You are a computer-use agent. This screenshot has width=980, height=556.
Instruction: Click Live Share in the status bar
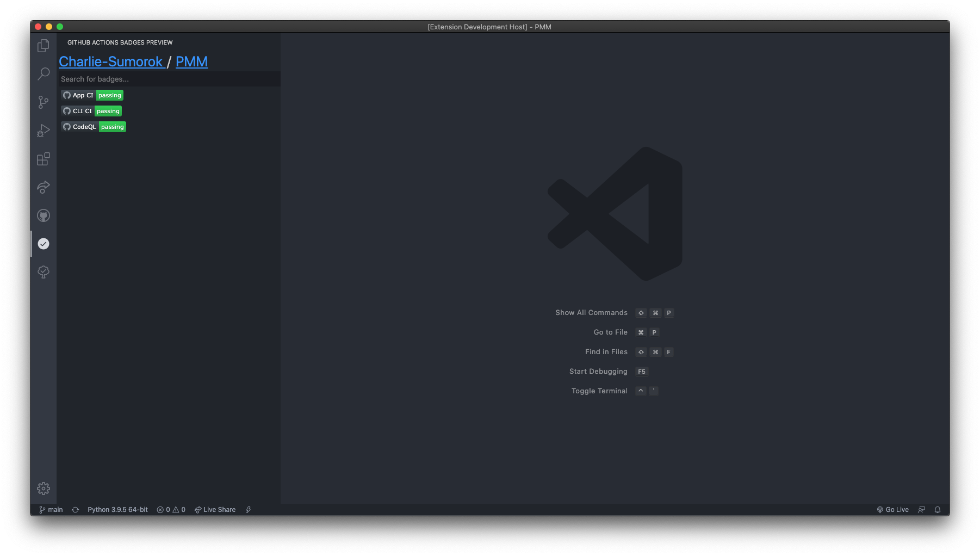click(x=215, y=510)
